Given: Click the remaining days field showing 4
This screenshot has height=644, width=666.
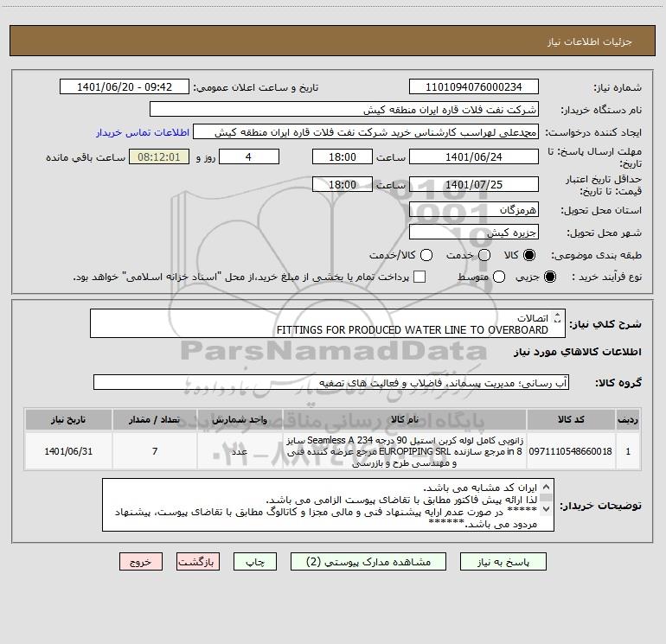Looking at the screenshot, I should [249, 156].
